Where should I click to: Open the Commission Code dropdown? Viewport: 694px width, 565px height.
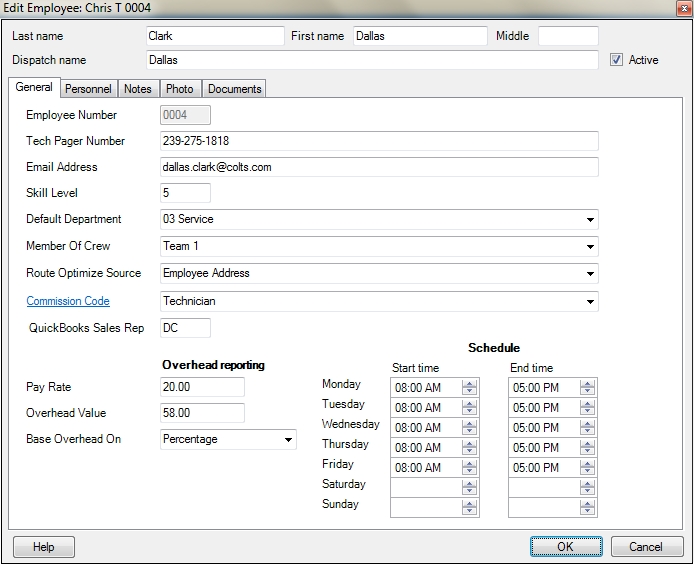point(590,301)
